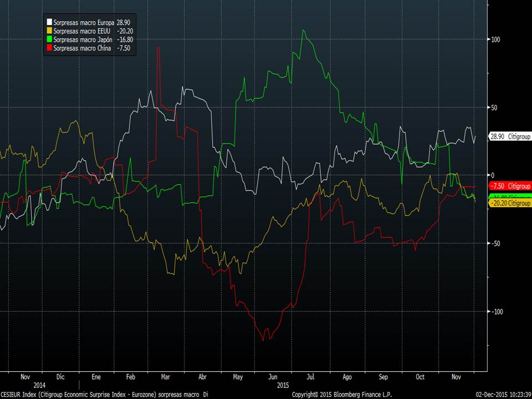
Task: Click the yellow EEUU legend color swatch
Action: (x=49, y=31)
